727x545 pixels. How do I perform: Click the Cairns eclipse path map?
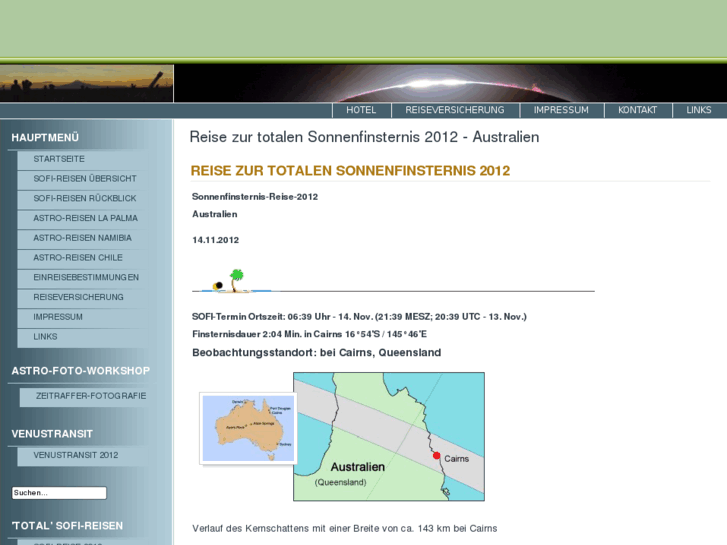click(x=388, y=436)
